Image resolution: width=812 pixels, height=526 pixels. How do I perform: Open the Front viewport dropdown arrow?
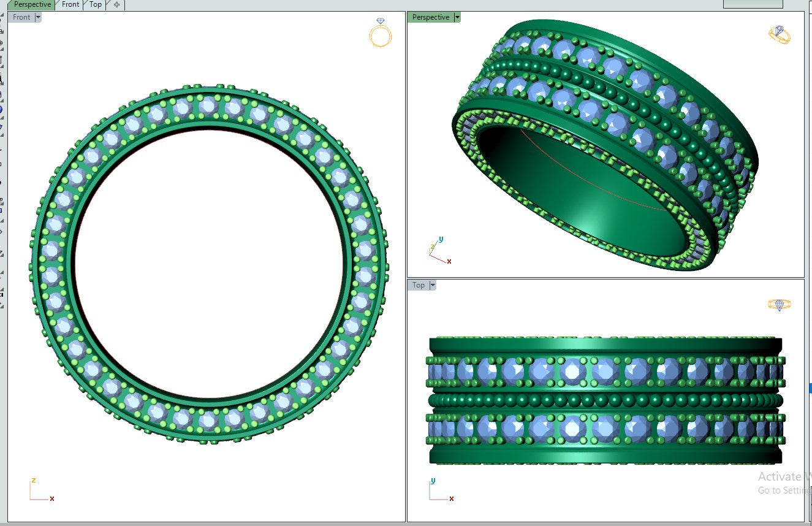click(38, 17)
